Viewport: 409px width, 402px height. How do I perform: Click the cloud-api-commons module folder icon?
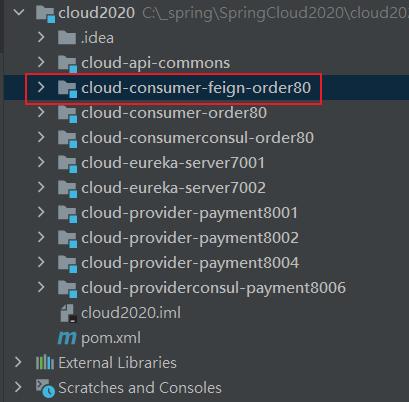pyautogui.click(x=67, y=63)
